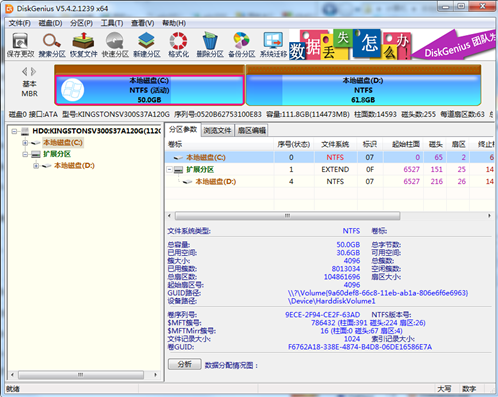
Task: Collapse the 扩展分区 node in left tree
Action: pos(25,154)
